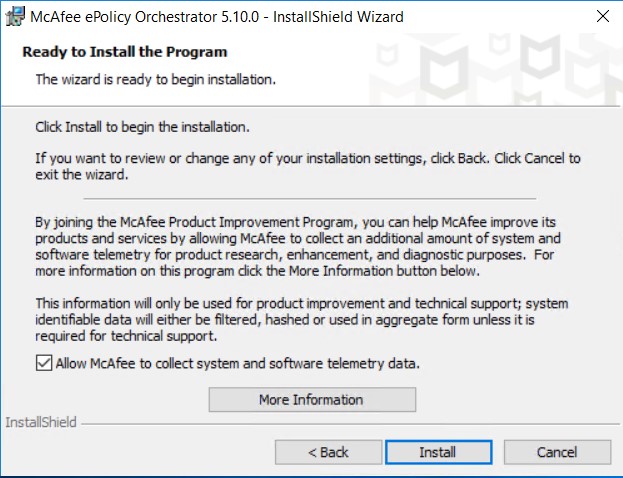
Task: Click the paragraph about system identifiable data
Action: 302,319
